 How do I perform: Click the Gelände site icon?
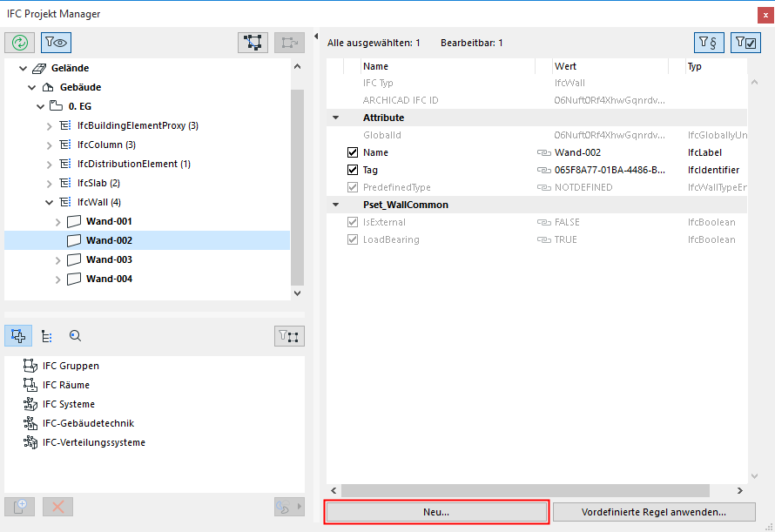tap(39, 68)
